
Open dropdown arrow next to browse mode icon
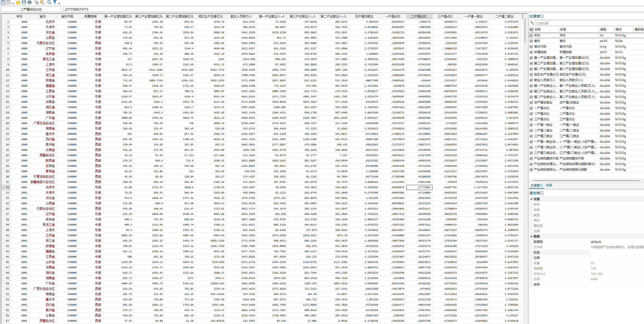tap(13, 3)
